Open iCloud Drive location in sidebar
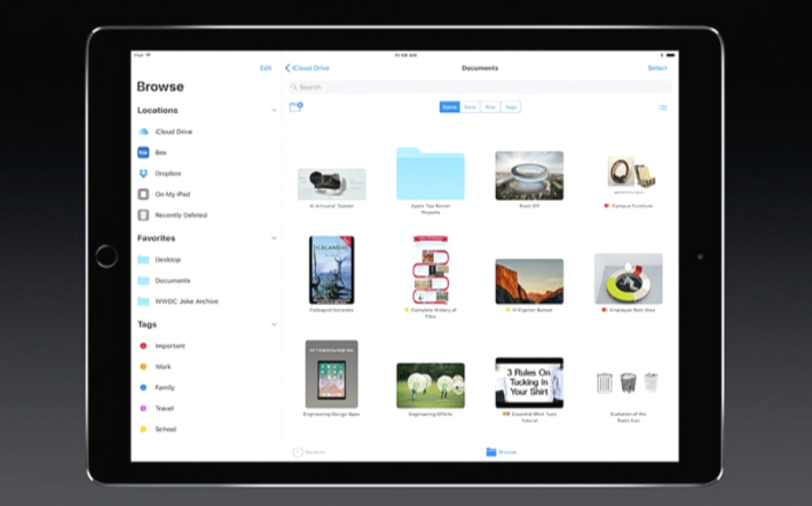 (173, 131)
